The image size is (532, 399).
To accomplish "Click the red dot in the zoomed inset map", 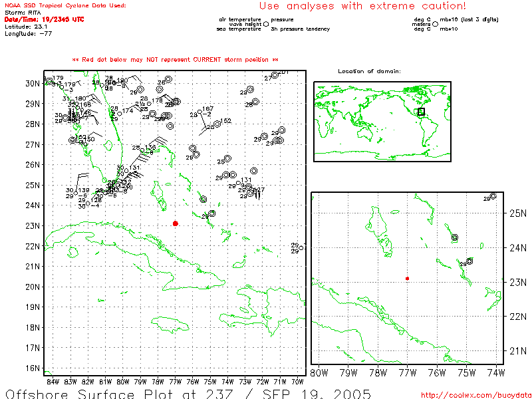I will [x=407, y=279].
